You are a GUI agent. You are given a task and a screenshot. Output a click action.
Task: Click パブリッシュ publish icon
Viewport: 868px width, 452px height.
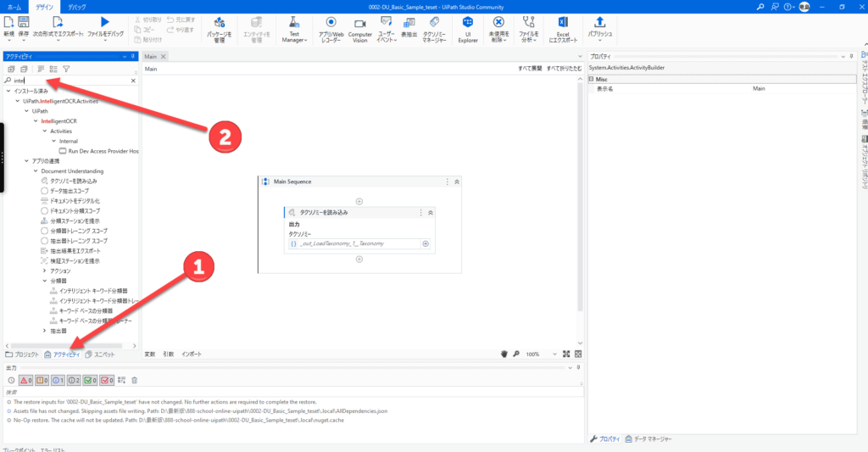[x=599, y=22]
